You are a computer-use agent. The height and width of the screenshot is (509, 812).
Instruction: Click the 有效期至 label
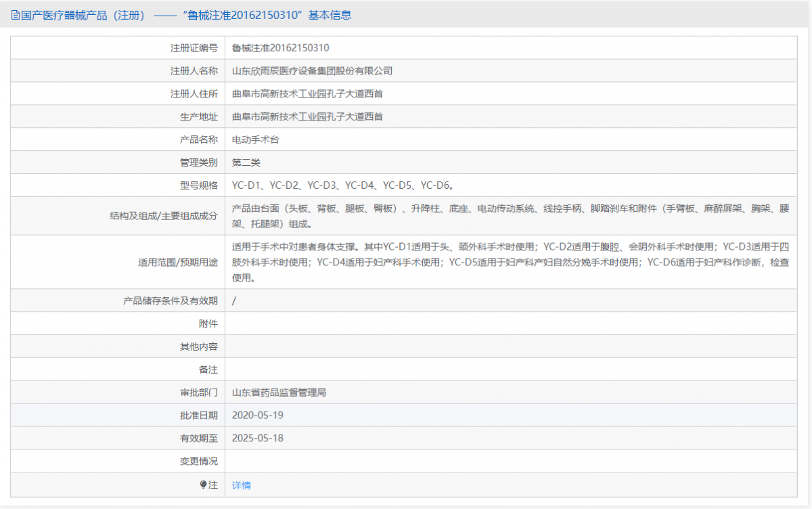click(x=199, y=438)
